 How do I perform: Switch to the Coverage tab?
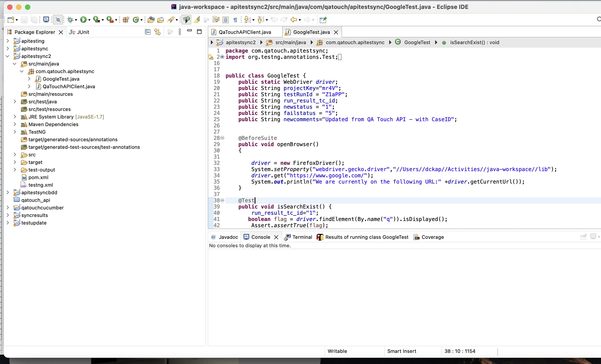click(x=428, y=237)
